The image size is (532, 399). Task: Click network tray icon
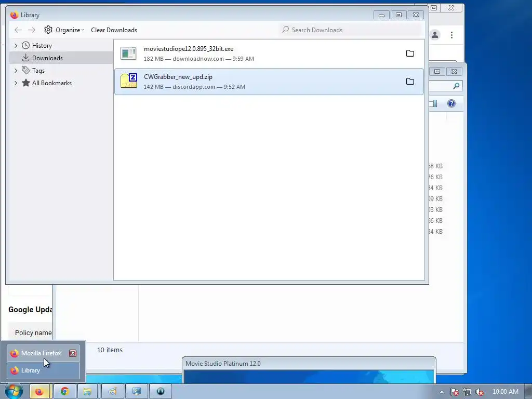(x=467, y=392)
